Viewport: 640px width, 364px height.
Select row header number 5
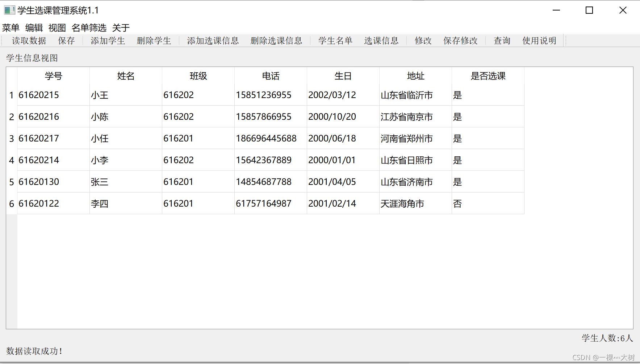tap(12, 182)
